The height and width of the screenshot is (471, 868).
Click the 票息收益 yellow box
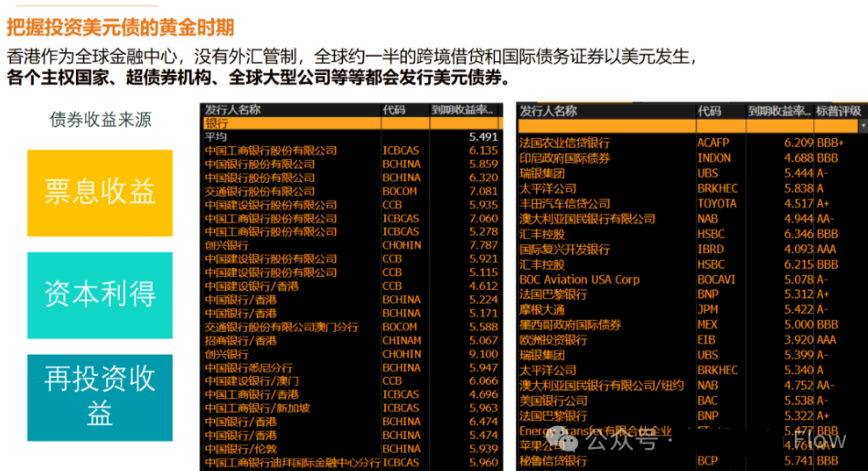click(100, 192)
